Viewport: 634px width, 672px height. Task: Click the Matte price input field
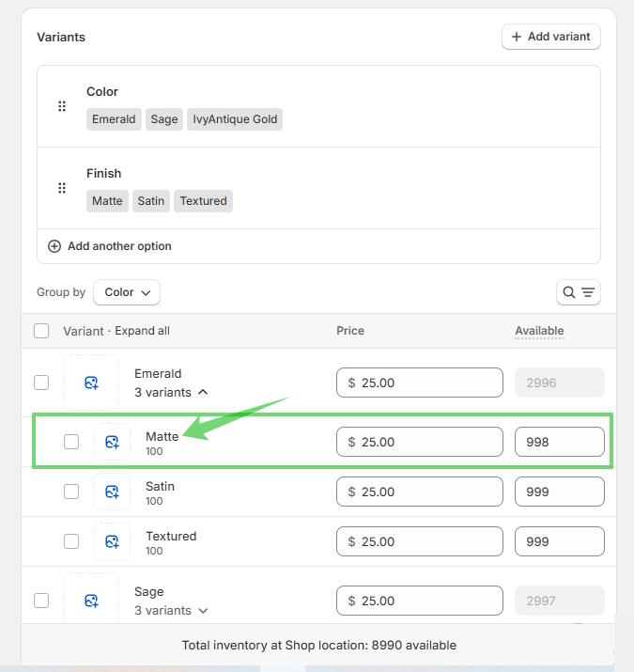(419, 442)
